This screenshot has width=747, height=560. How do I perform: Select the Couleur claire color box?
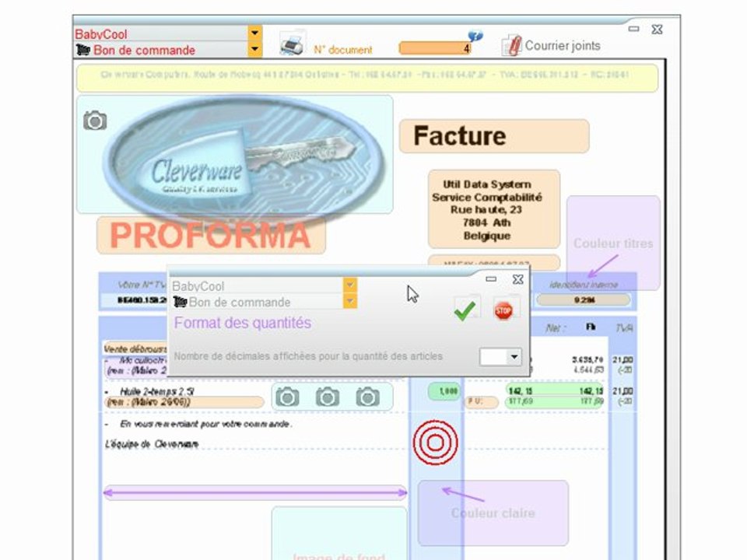click(493, 513)
